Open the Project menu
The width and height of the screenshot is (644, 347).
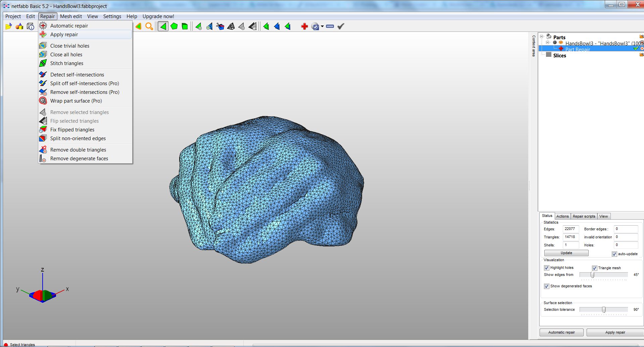tap(13, 16)
